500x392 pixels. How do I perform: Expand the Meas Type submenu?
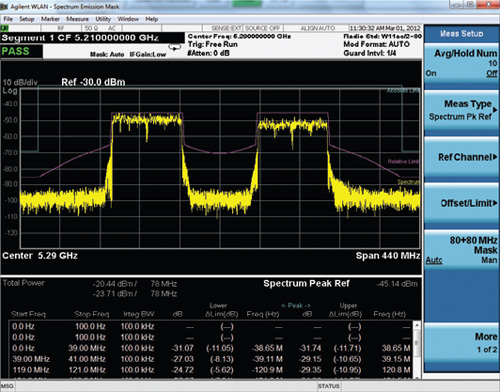click(462, 110)
